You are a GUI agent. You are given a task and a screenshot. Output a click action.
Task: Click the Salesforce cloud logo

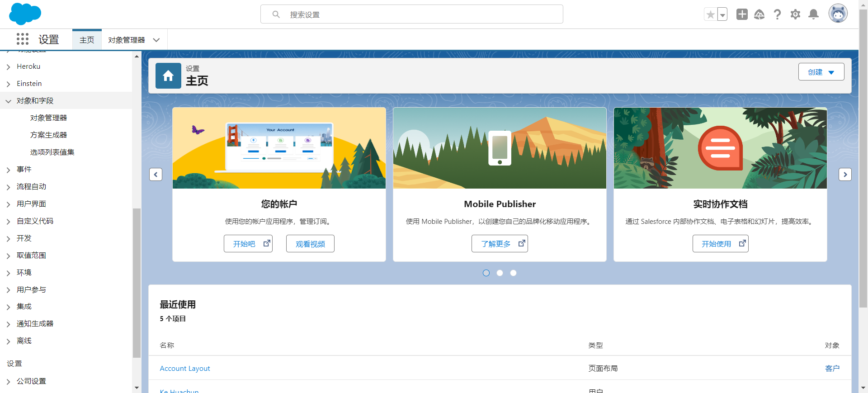tap(25, 14)
